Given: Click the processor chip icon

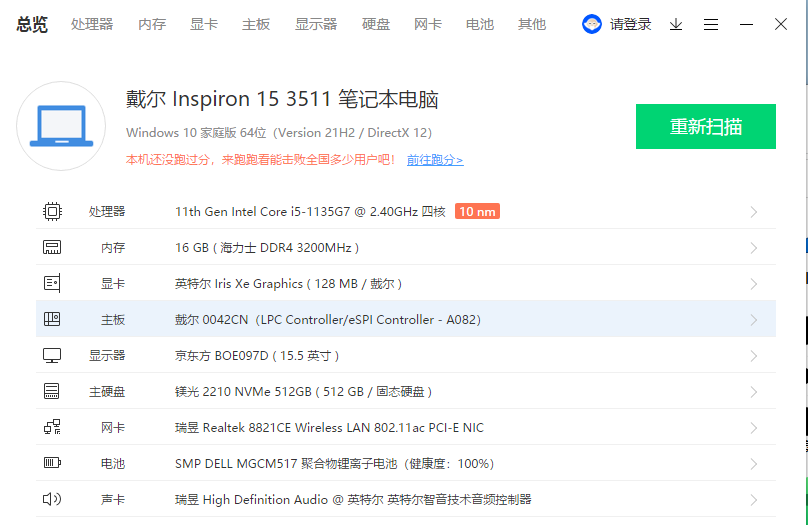Looking at the screenshot, I should (x=52, y=211).
